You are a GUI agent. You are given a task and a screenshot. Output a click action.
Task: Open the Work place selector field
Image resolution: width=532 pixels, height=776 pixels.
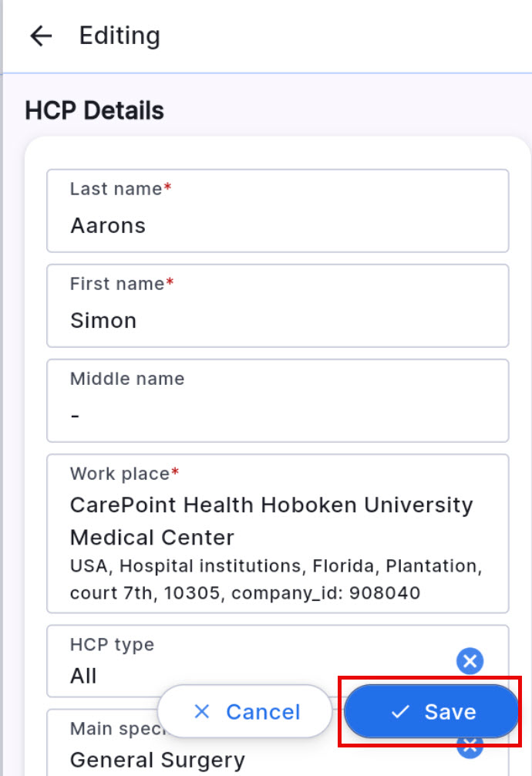(x=278, y=532)
